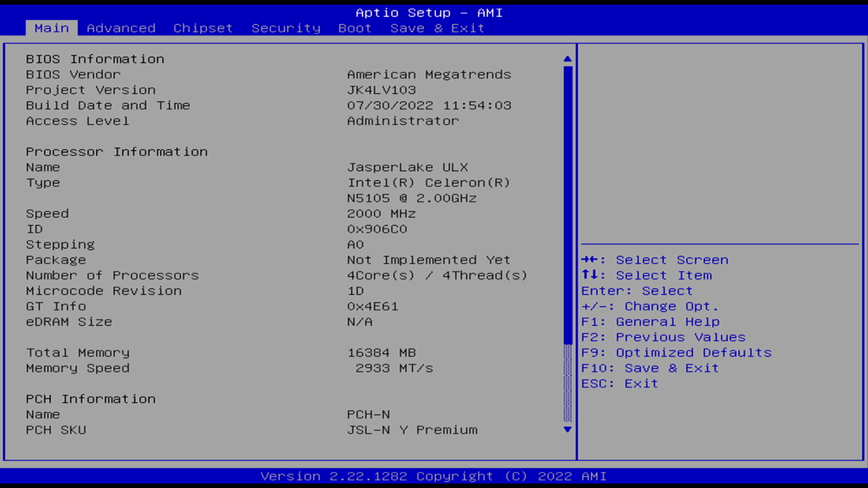The image size is (868, 488).
Task: Click the F2: Previous Values hint
Action: click(x=663, y=337)
